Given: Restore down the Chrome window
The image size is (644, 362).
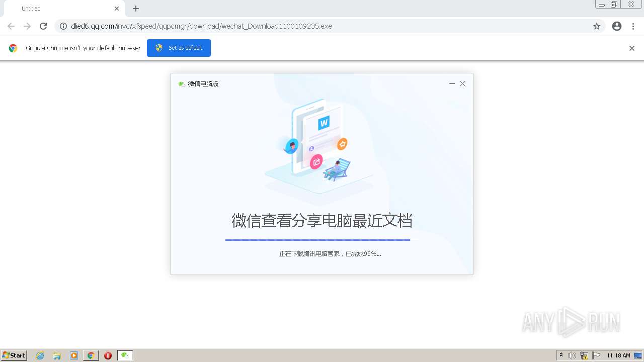Looking at the screenshot, I should [x=614, y=4].
